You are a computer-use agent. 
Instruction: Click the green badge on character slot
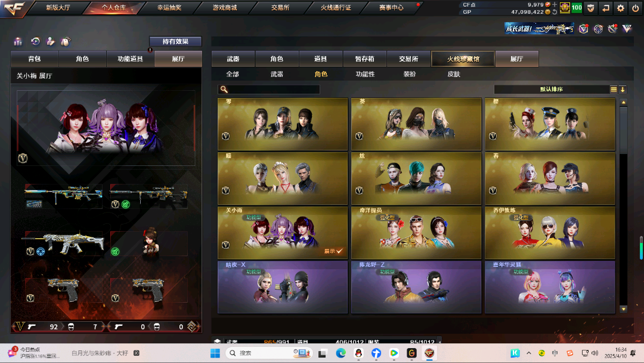[x=116, y=251]
